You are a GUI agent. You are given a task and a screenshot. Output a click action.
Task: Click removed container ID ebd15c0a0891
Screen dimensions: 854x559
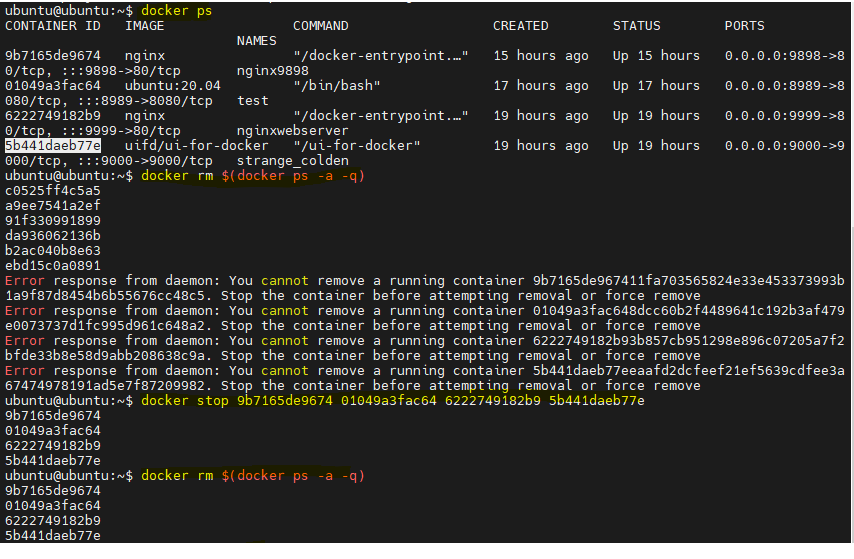coord(53,265)
